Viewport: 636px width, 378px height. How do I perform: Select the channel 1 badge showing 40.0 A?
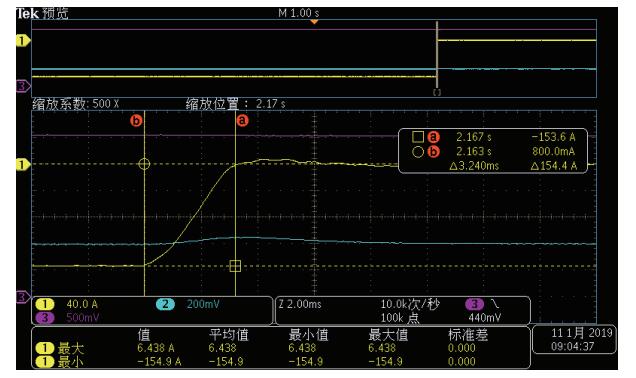[45, 304]
